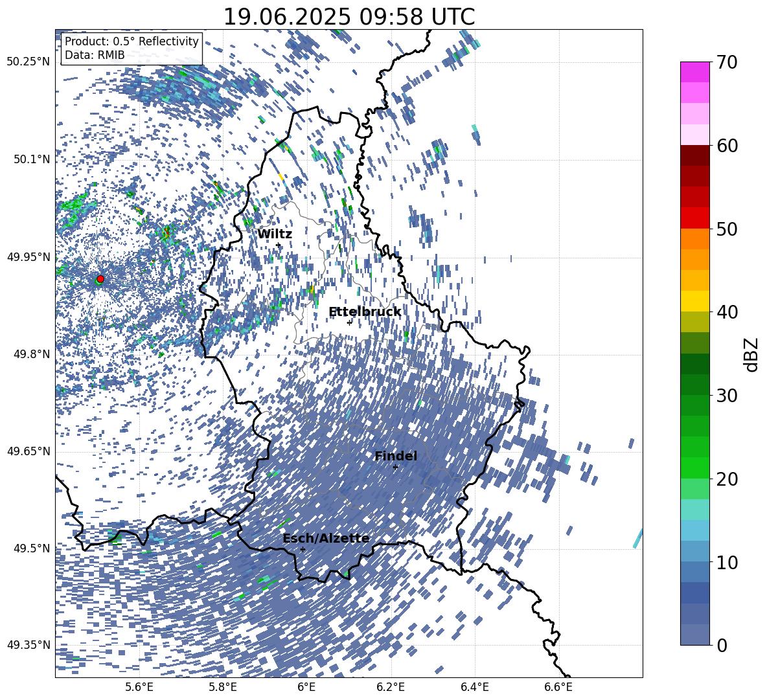Click the bright green 20 dBZ colorbar segment

click(x=695, y=468)
